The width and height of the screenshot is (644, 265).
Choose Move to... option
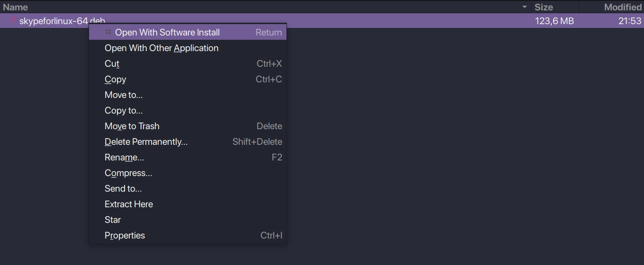pos(188,95)
